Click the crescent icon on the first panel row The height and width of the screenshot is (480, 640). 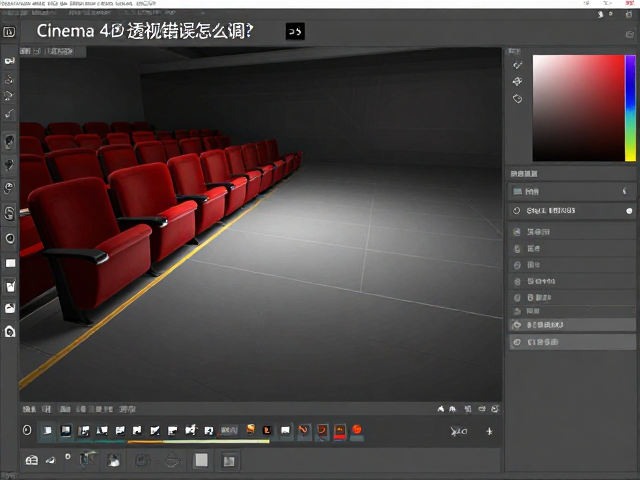pos(624,191)
